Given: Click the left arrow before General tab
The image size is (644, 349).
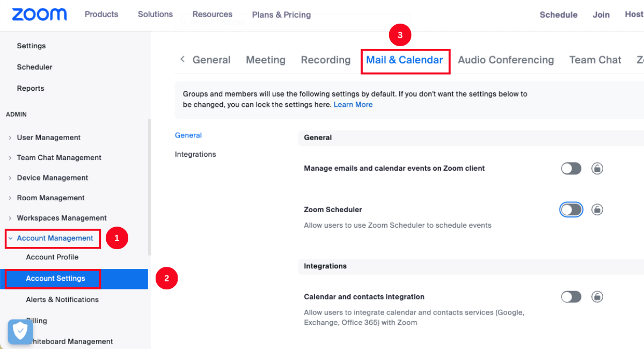Looking at the screenshot, I should (x=182, y=60).
